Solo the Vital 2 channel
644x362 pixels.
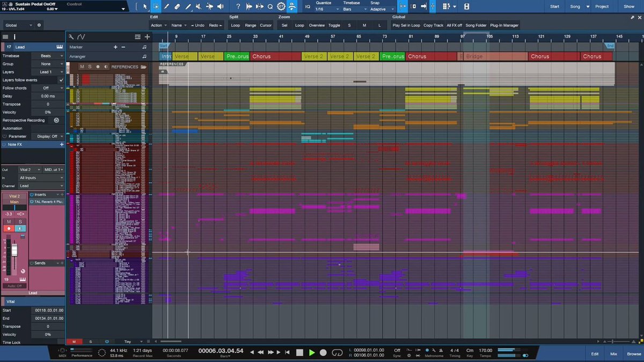pos(20,221)
